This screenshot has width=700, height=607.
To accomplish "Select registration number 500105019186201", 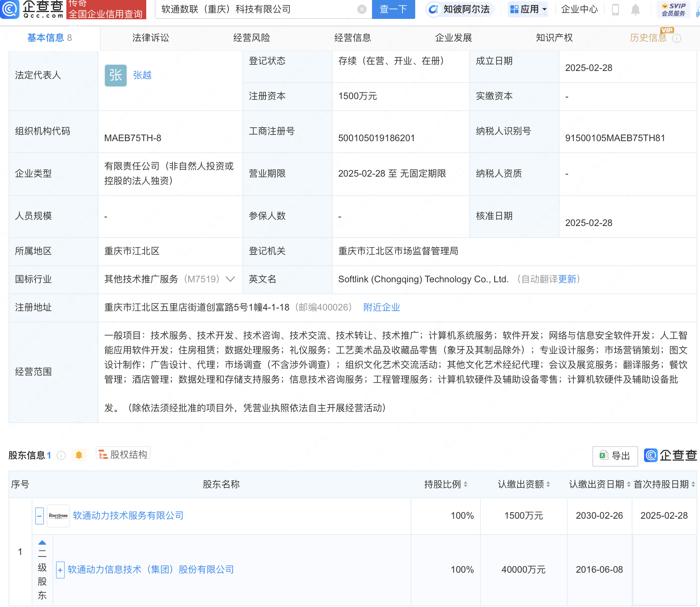I will click(377, 138).
